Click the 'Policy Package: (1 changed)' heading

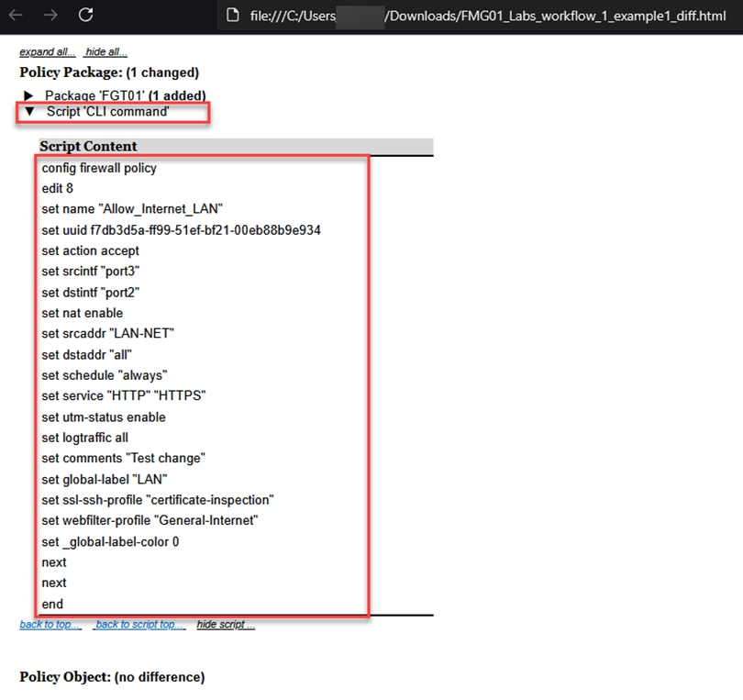point(109,72)
